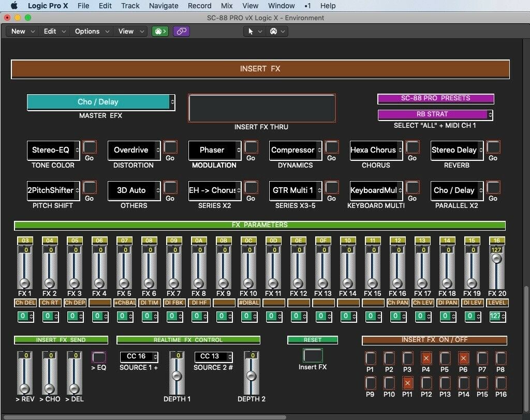This screenshot has width=530, height=420.
Task: Open the RB STRAT preset dropdown
Action: click(435, 114)
